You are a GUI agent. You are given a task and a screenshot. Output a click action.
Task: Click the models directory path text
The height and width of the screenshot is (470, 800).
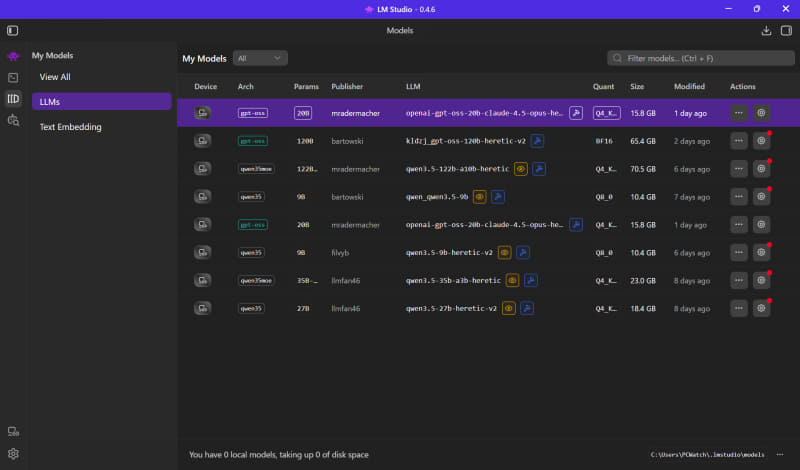pyautogui.click(x=707, y=455)
